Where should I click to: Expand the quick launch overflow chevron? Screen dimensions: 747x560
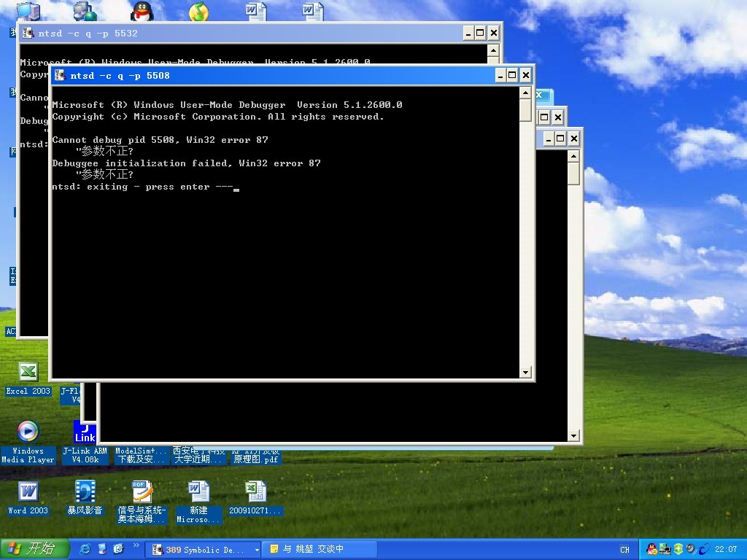click(x=136, y=545)
